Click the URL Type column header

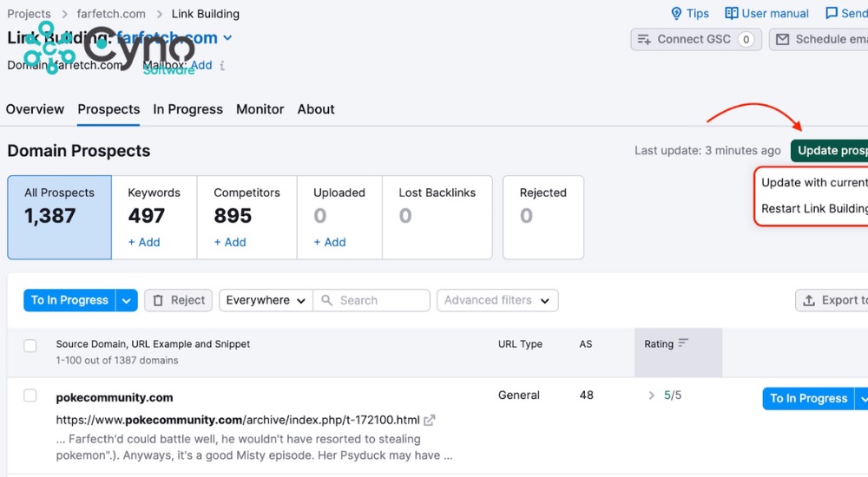click(520, 343)
